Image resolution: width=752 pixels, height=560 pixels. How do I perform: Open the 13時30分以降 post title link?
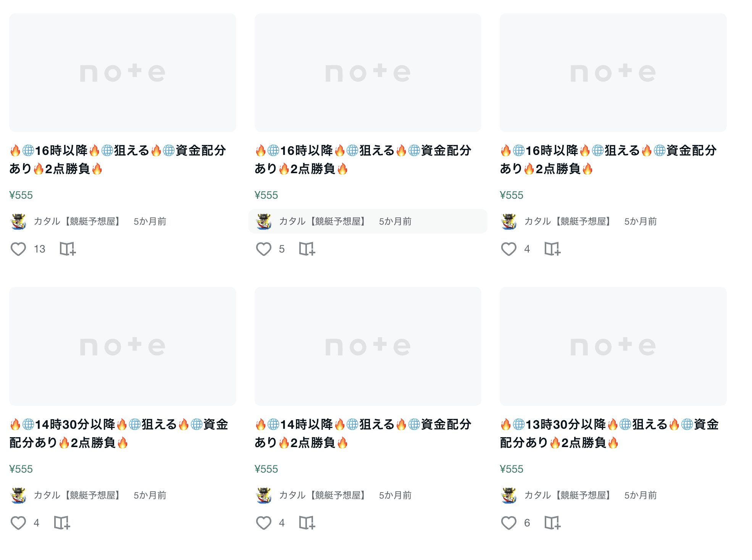pyautogui.click(x=609, y=433)
